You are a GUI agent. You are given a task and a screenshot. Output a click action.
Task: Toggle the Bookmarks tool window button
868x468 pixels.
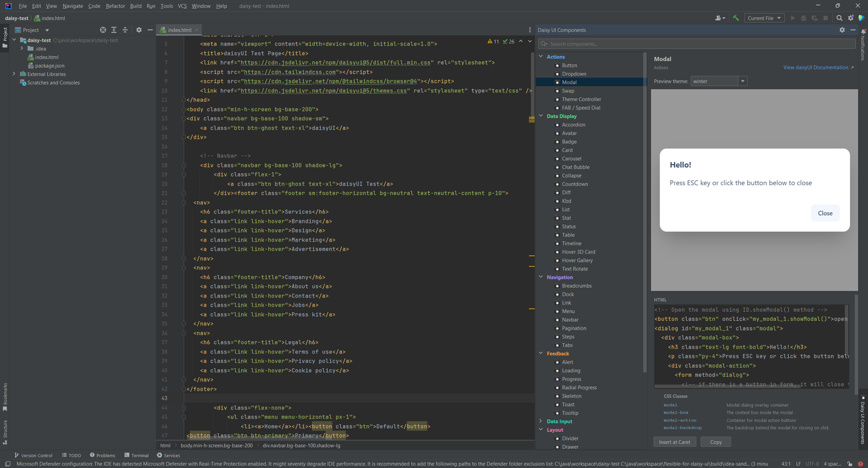5,397
